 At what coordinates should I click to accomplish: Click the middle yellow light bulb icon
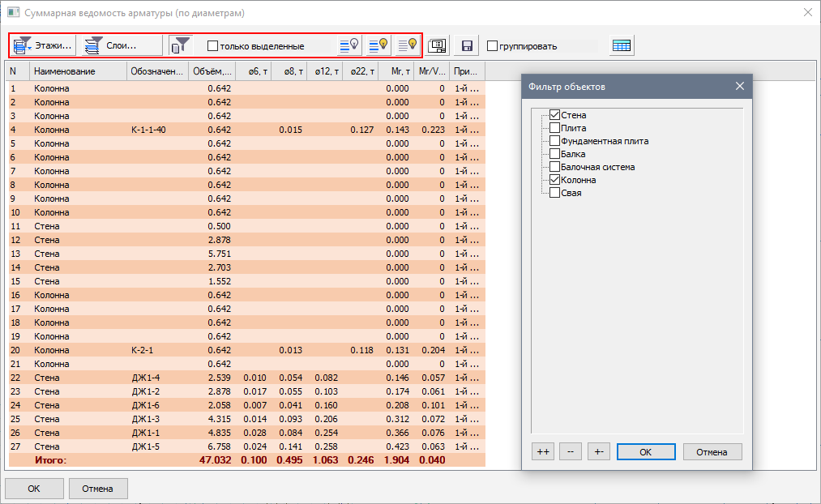(x=378, y=45)
